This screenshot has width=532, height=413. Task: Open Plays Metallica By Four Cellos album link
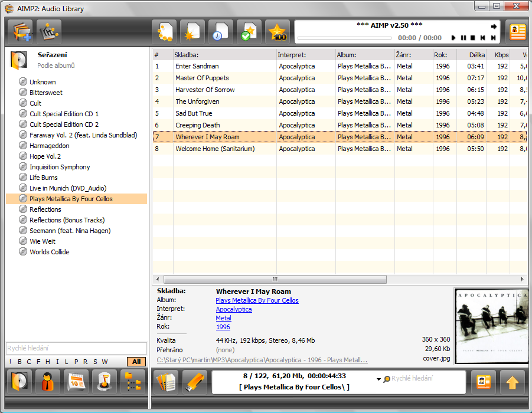(x=257, y=300)
